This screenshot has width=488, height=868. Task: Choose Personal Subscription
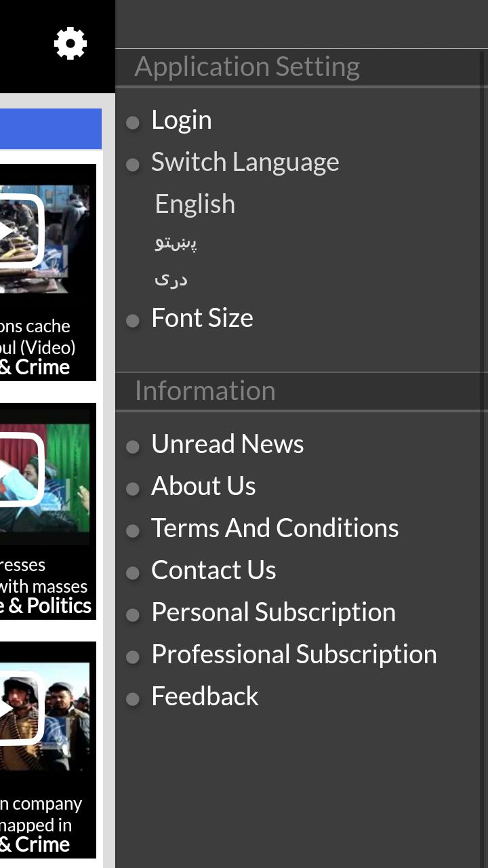pyautogui.click(x=273, y=612)
